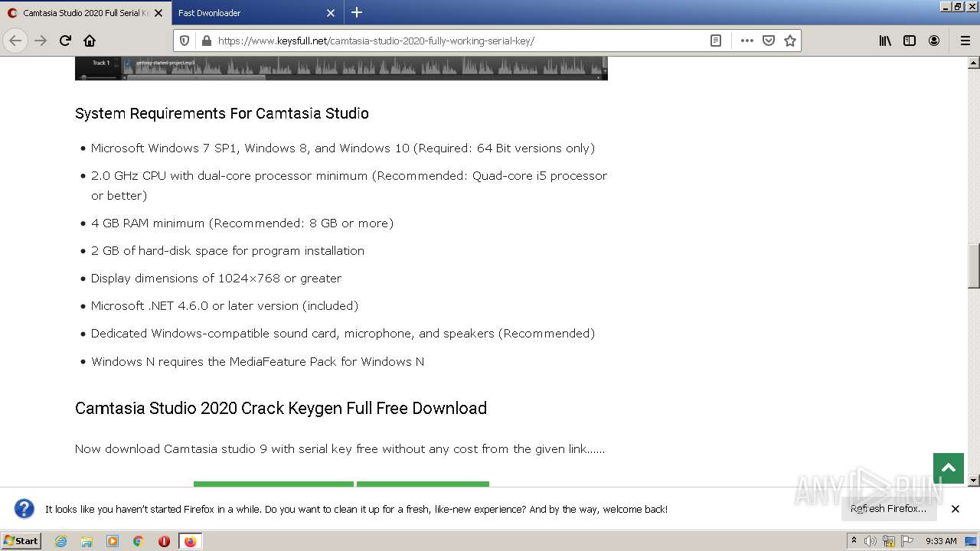Open Opera from the taskbar
Screen dimensions: 980x551
[x=164, y=541]
